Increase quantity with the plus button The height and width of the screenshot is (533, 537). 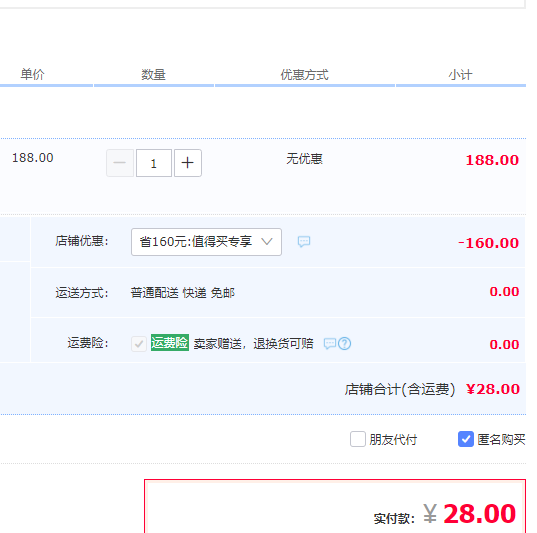pyautogui.click(x=188, y=163)
